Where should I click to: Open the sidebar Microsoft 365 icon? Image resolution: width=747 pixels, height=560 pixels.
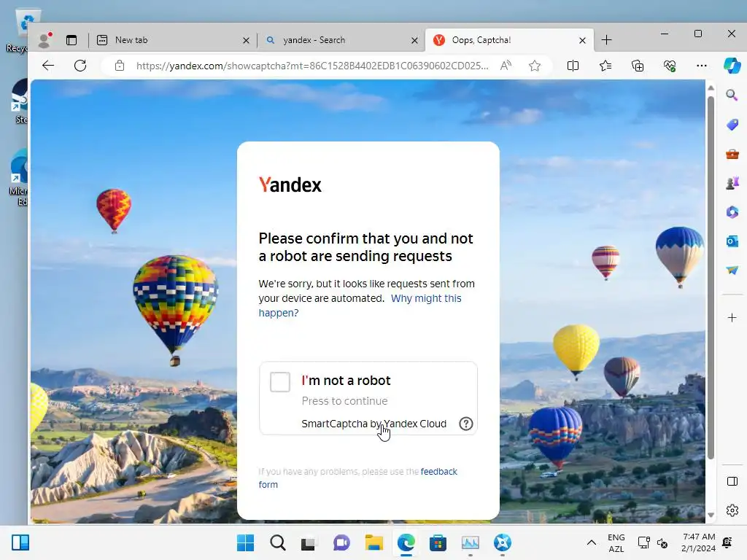coord(732,212)
